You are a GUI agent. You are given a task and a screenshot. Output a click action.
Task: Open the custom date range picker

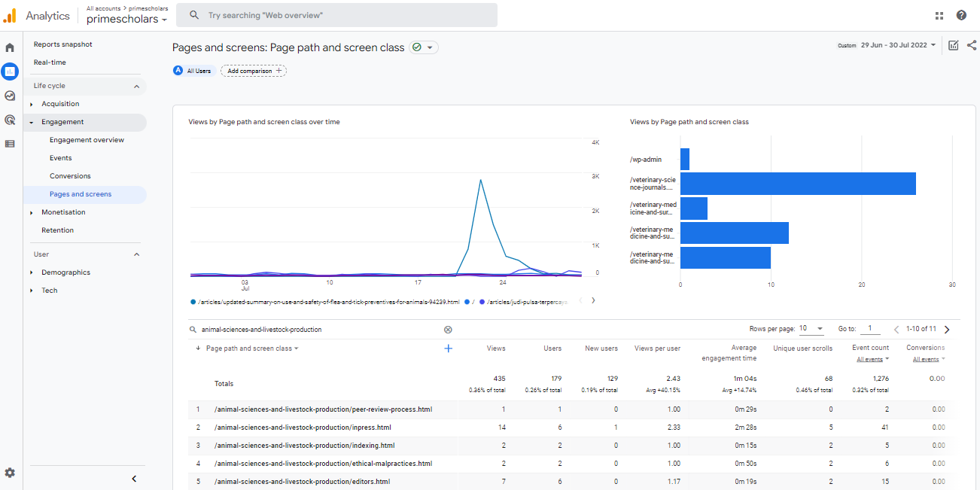[x=898, y=45]
